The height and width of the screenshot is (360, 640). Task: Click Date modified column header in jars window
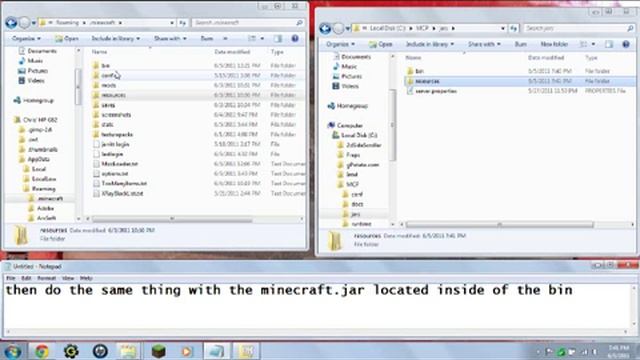coord(546,58)
